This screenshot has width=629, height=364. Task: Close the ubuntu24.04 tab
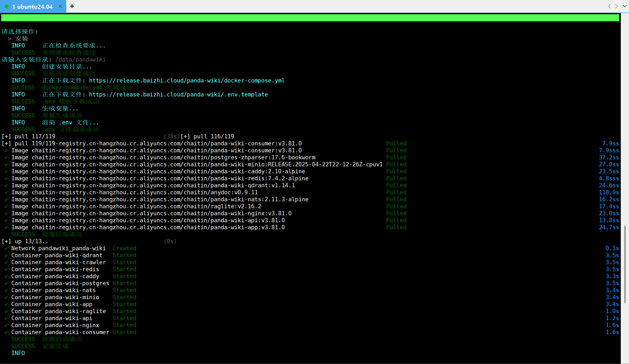(x=60, y=7)
